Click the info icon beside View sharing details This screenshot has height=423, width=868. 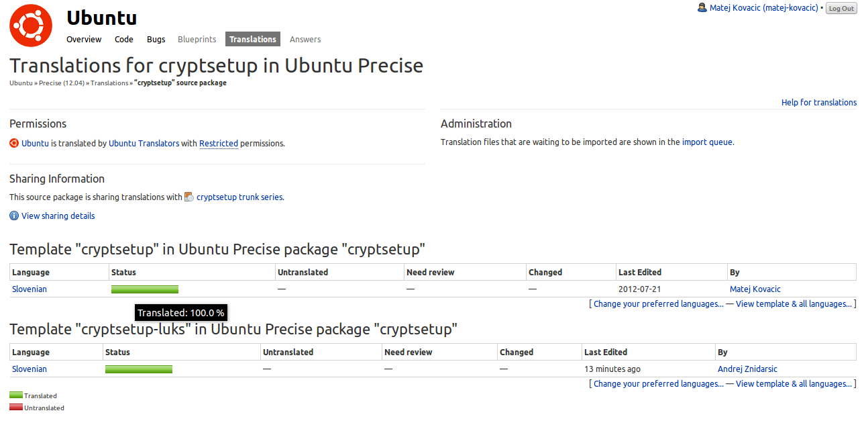[14, 216]
